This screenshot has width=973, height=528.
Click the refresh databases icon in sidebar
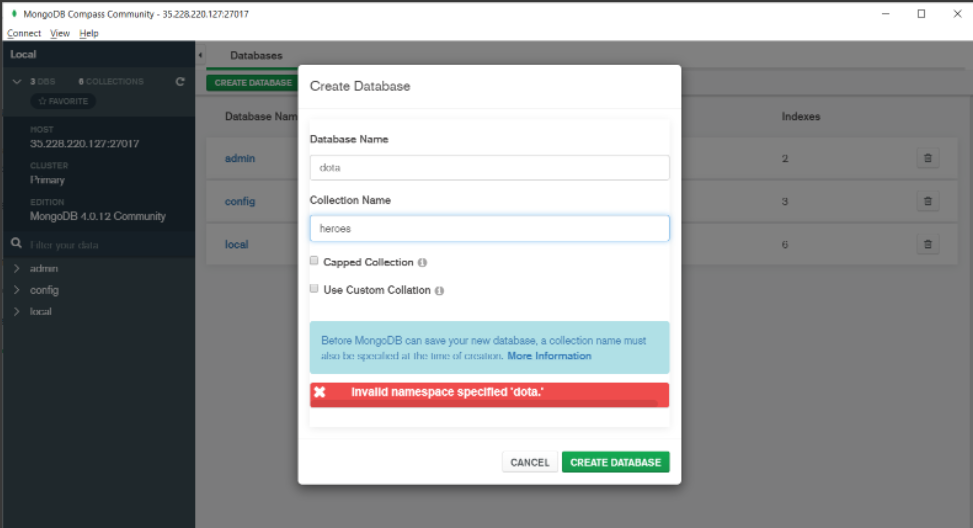pyautogui.click(x=180, y=81)
